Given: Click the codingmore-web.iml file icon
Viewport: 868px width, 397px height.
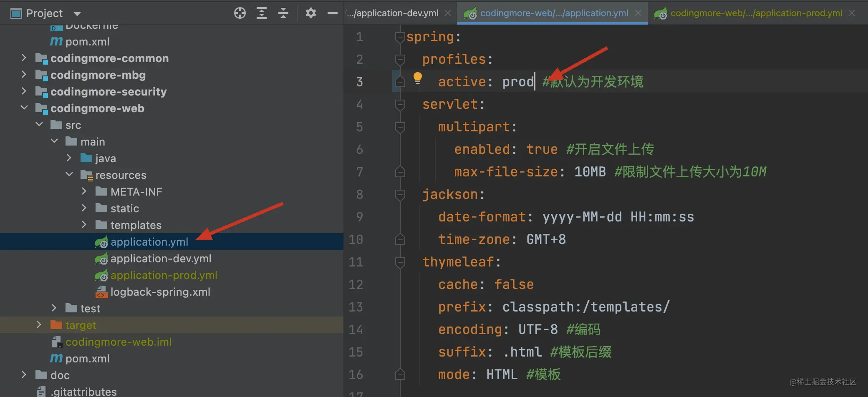Looking at the screenshot, I should click(x=57, y=342).
